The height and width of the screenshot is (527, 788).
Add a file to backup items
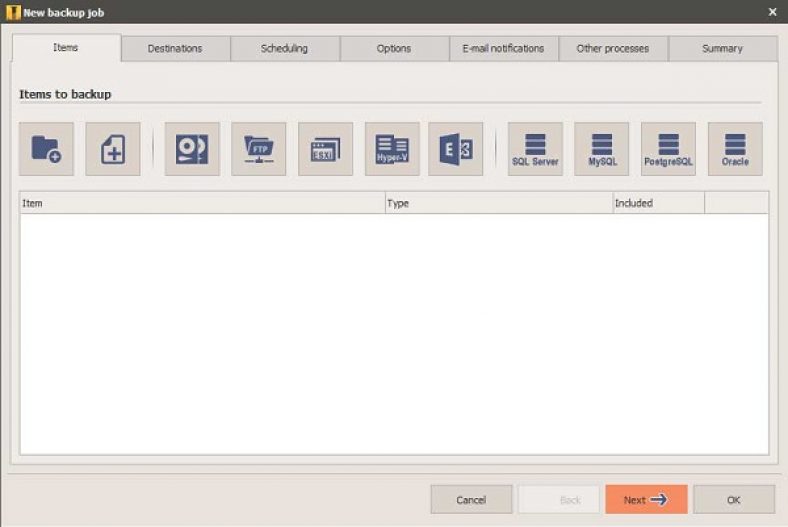(113, 149)
